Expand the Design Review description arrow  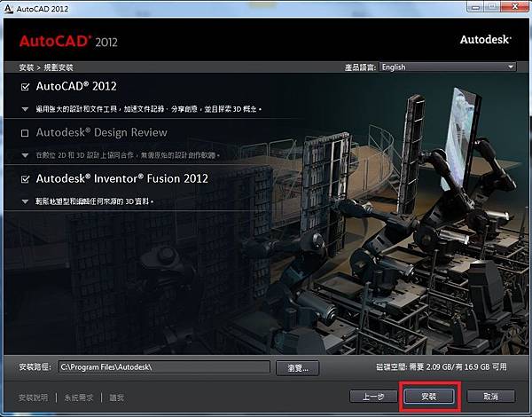click(25, 155)
